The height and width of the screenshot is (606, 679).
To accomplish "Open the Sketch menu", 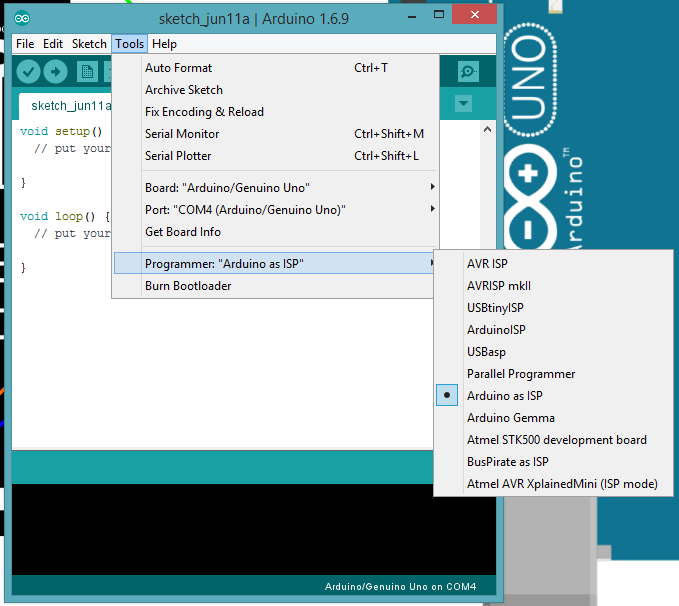I will pyautogui.click(x=89, y=44).
